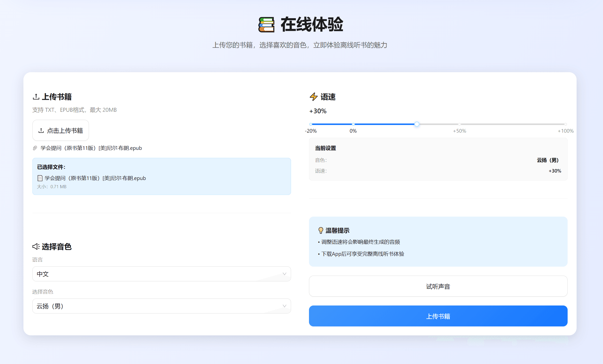Image resolution: width=603 pixels, height=364 pixels.
Task: Click the paperclip attachment icon
Action: pos(35,148)
